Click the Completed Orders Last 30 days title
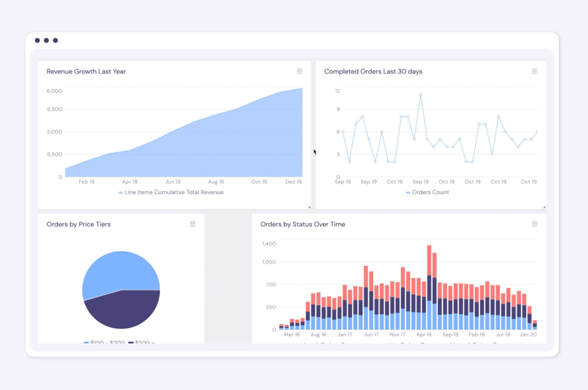The width and height of the screenshot is (588, 390). [x=373, y=72]
